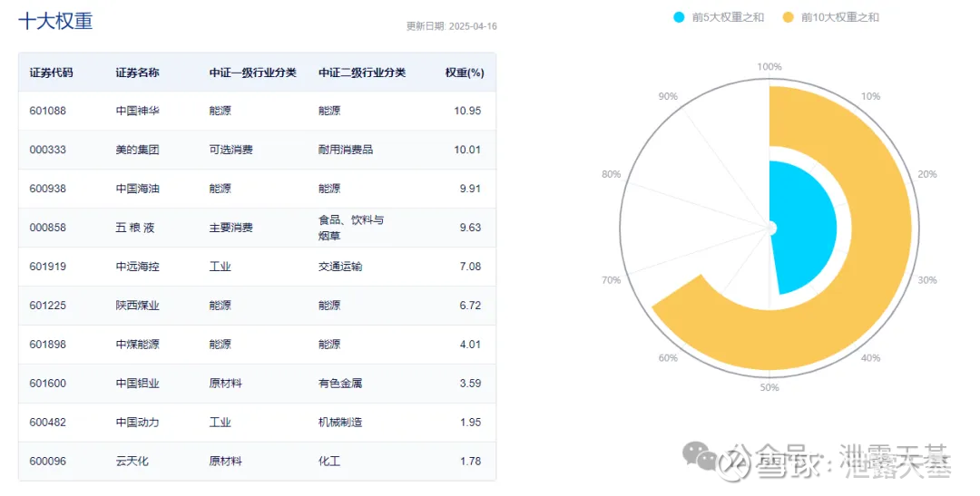Select security name 中国海油
The height and width of the screenshot is (496, 980).
pos(138,189)
